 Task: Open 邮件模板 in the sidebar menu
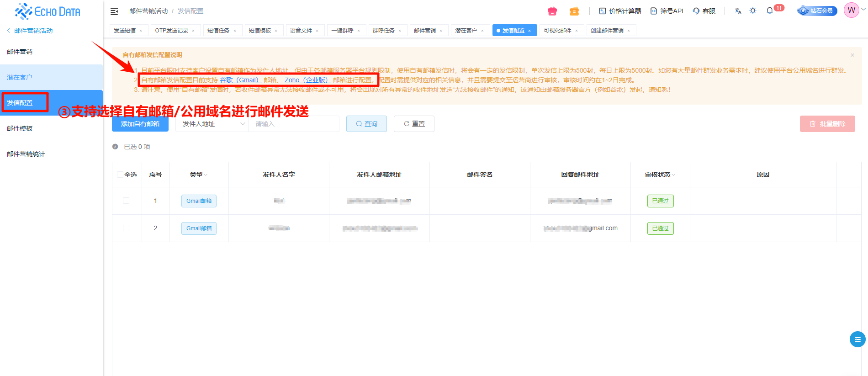(20, 128)
